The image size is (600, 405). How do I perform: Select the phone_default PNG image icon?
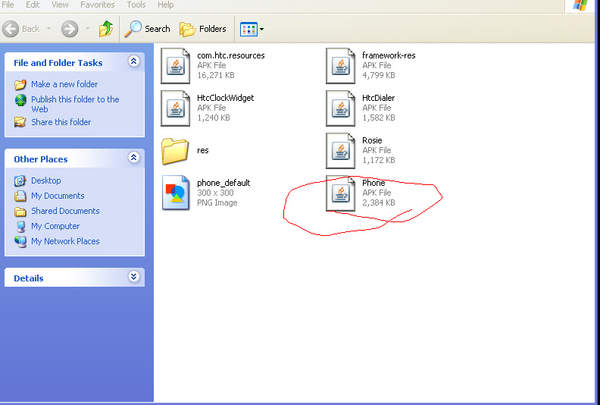pos(176,193)
